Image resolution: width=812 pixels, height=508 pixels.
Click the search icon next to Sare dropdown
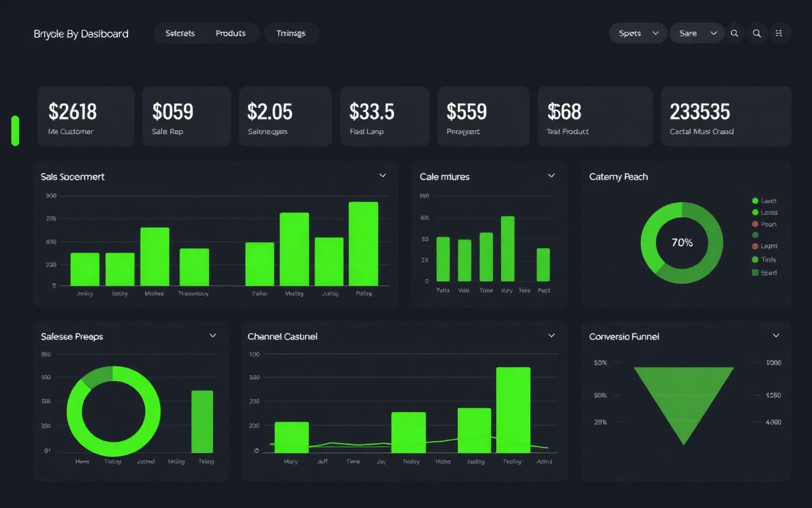[734, 33]
